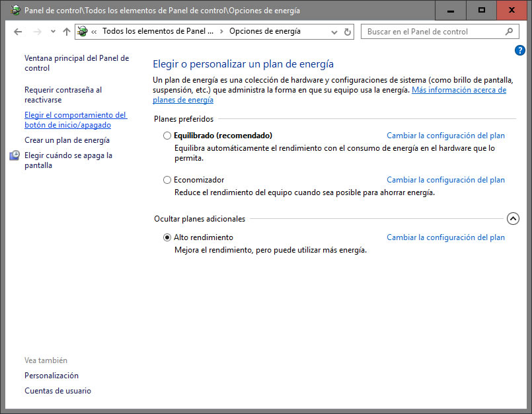Click the search magnifier icon
Image resolution: width=532 pixels, height=414 pixels.
coord(508,31)
